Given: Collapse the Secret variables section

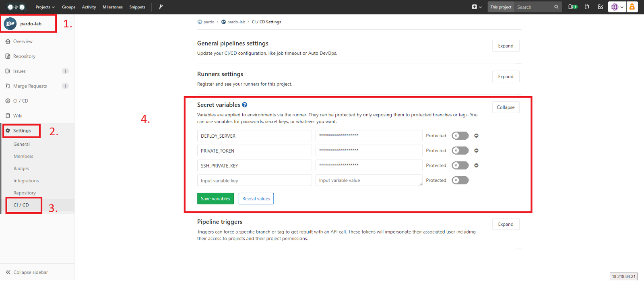Looking at the screenshot, I should 506,107.
